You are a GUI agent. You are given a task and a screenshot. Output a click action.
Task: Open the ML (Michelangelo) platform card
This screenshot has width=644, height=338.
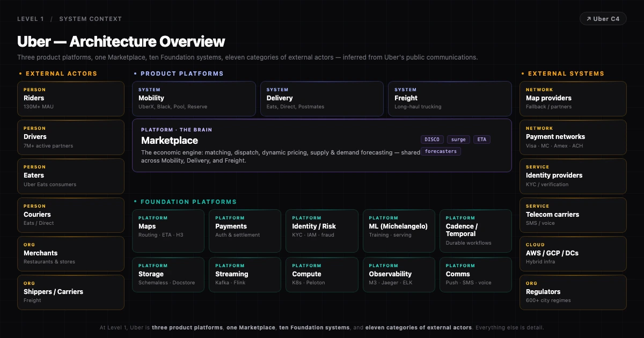(399, 231)
